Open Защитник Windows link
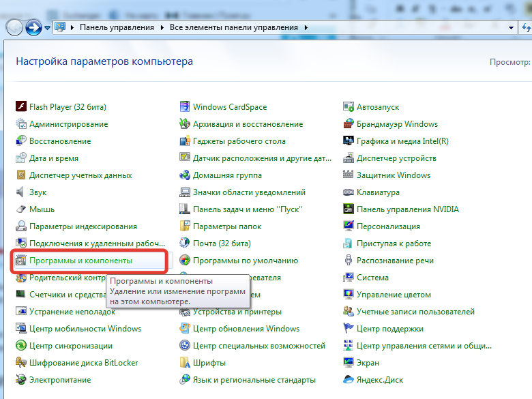The height and width of the screenshot is (399, 532). pyautogui.click(x=394, y=175)
